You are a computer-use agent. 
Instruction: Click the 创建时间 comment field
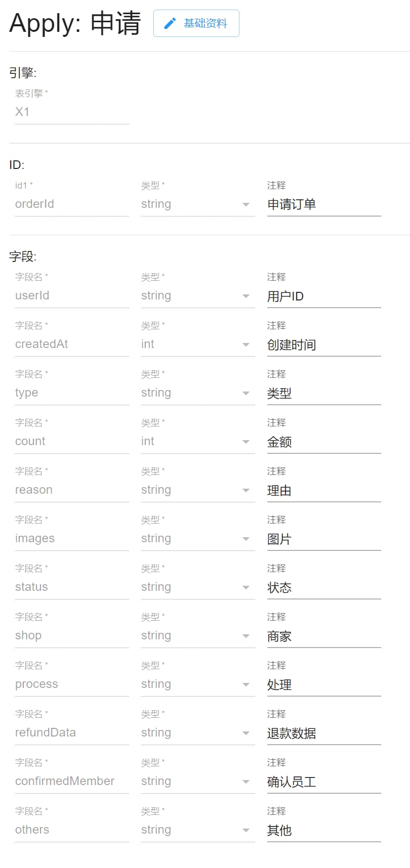(324, 344)
